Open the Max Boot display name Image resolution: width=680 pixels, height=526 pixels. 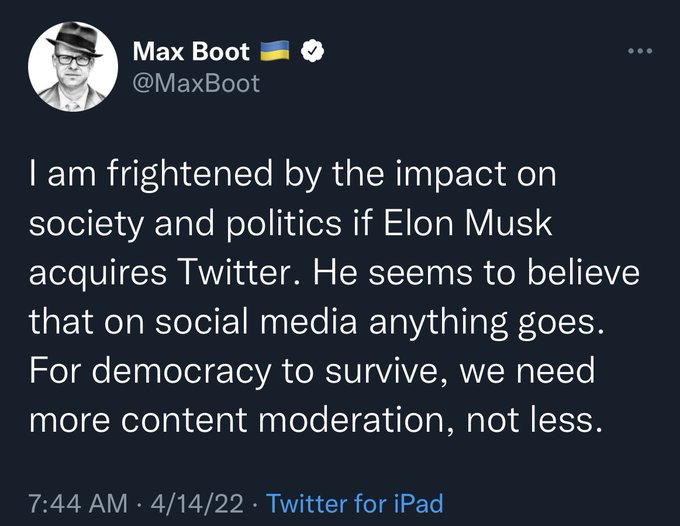pos(191,50)
